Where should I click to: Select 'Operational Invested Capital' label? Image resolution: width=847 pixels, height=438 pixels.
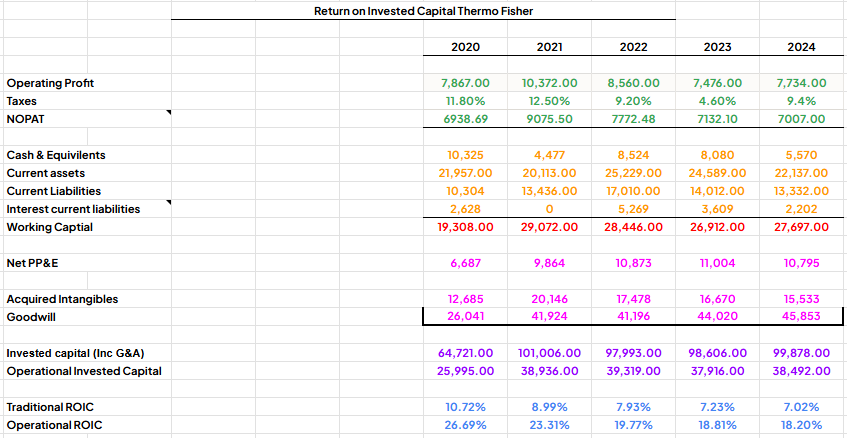tap(84, 371)
